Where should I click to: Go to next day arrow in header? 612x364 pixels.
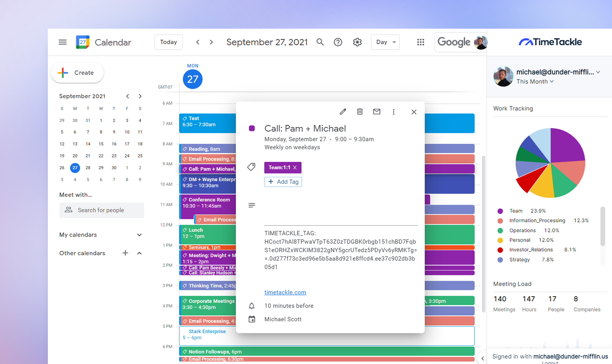click(211, 42)
